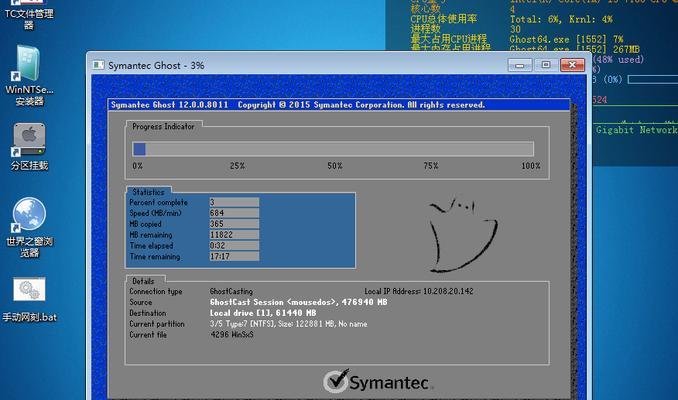Screen dimensions: 678x400
Task: Close the Symantec Ghost window
Action: point(572,65)
